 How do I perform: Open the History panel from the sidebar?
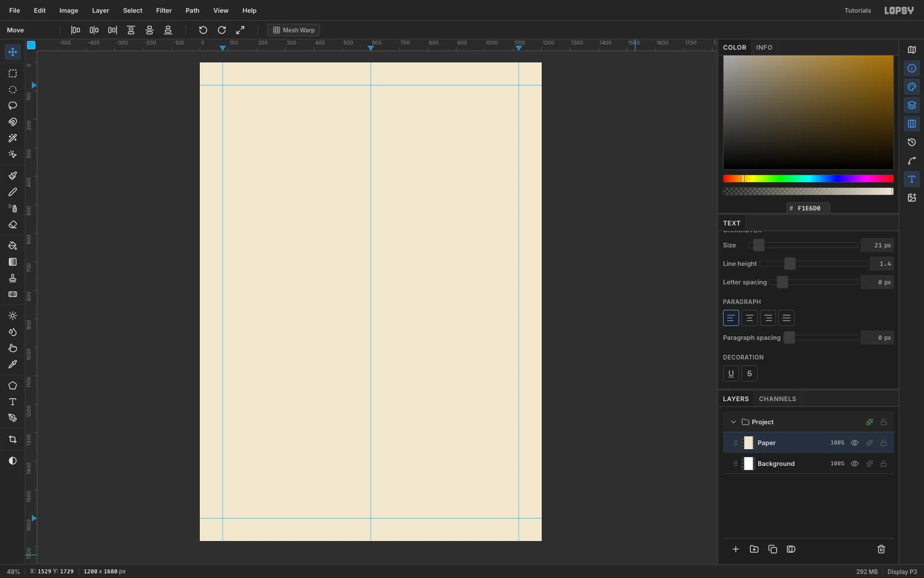click(912, 142)
